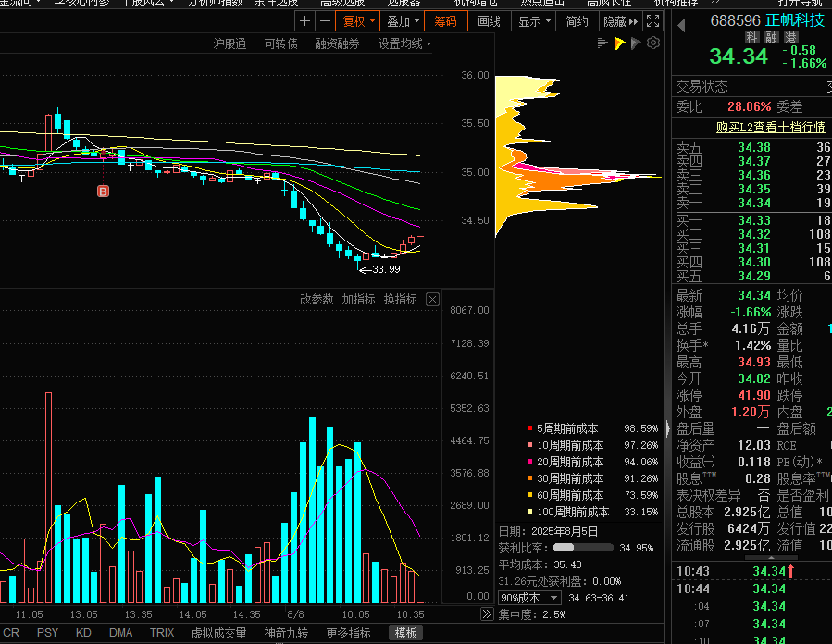Expand more indicator tabs with double arrow
Screen dimensions: 832x644
[x=487, y=614]
